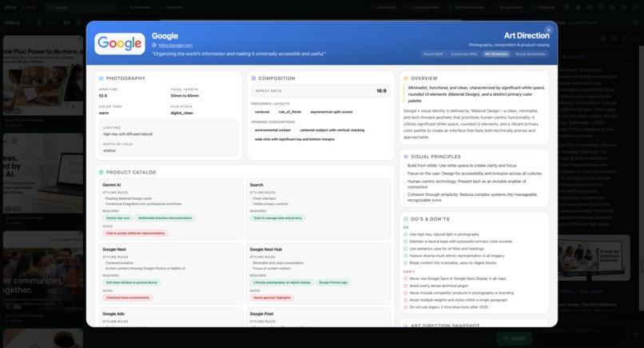
Task: Click the centered layout tag
Action: click(x=262, y=112)
